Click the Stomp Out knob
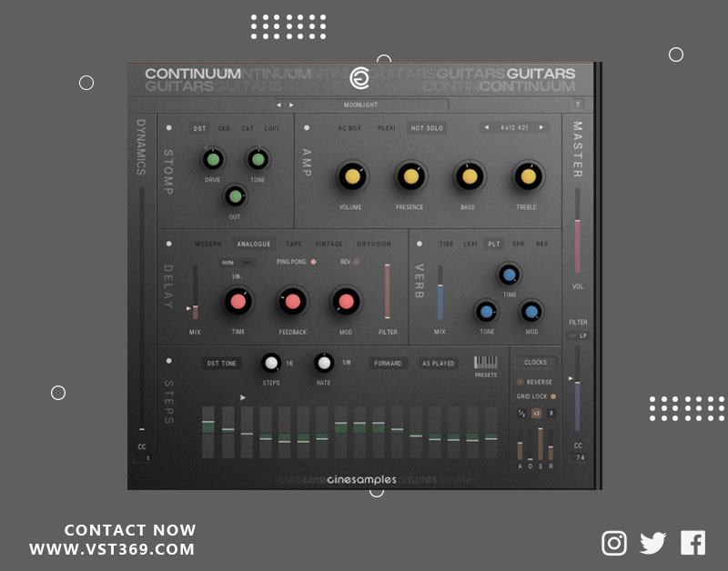The height and width of the screenshot is (571, 728). pos(236,196)
